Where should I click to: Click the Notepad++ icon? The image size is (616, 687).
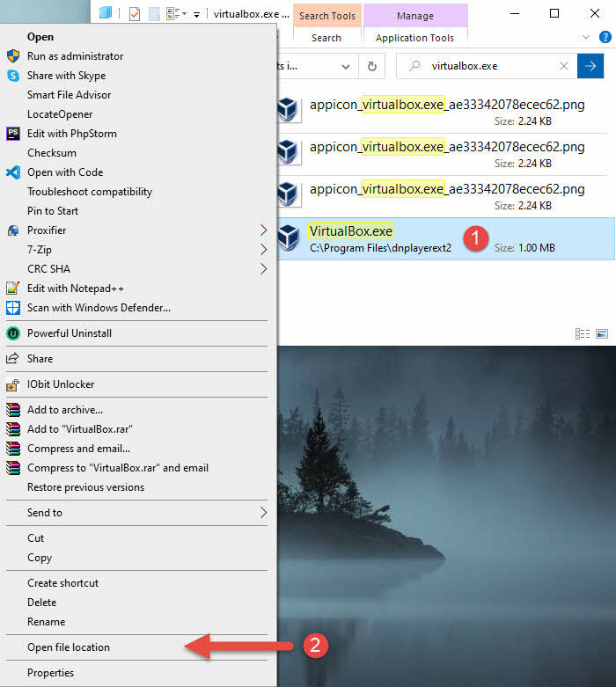point(13,289)
